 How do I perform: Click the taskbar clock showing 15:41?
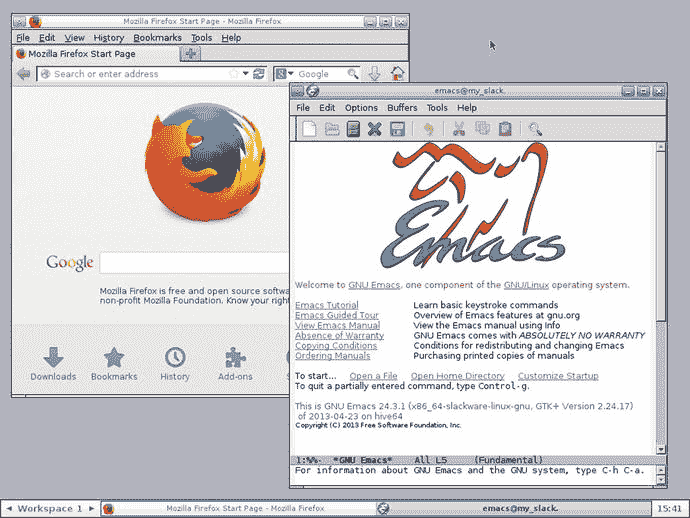point(669,509)
